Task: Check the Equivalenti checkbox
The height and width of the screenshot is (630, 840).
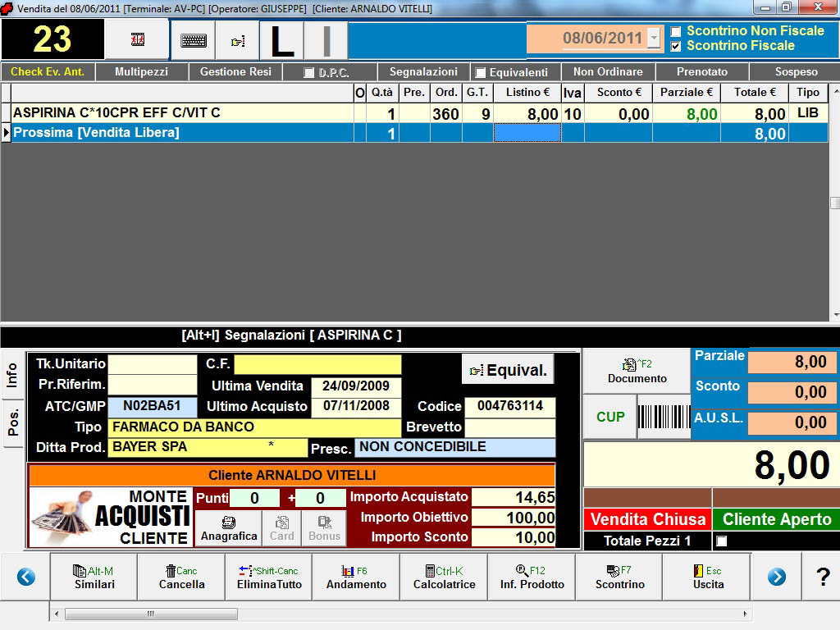Action: click(x=481, y=73)
